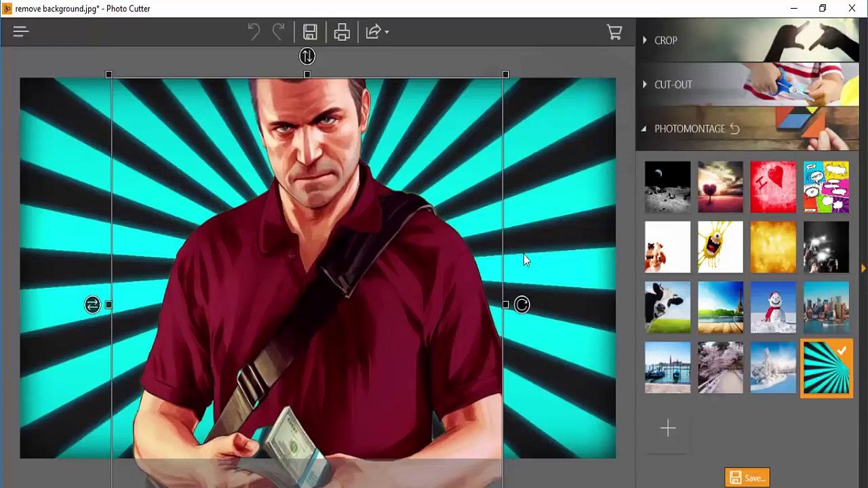Reset photomontage with the undo arrow icon
The image size is (868, 488).
click(x=734, y=129)
